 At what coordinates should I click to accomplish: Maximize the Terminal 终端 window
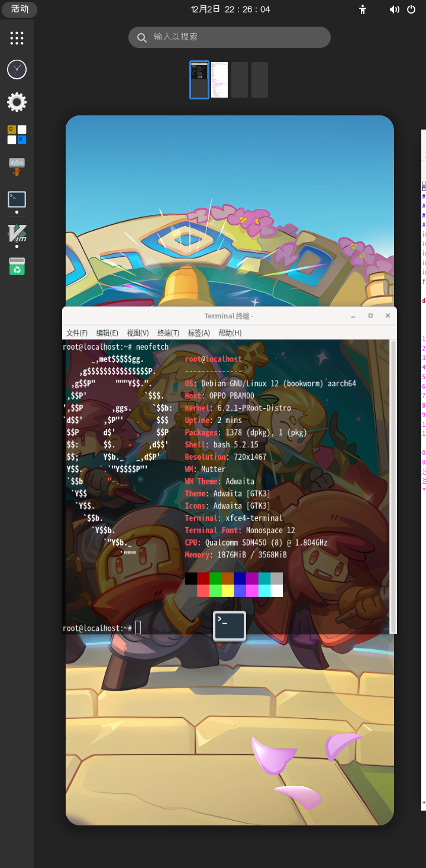370,316
